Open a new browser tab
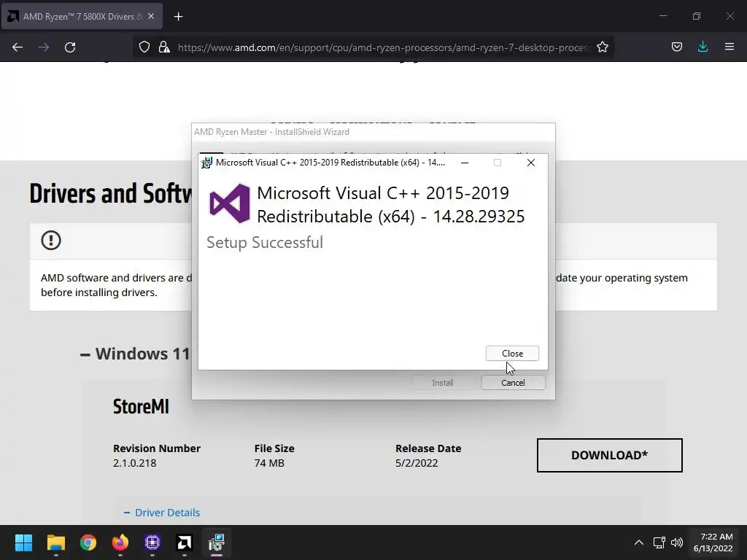The width and height of the screenshot is (747, 560). pos(178,17)
